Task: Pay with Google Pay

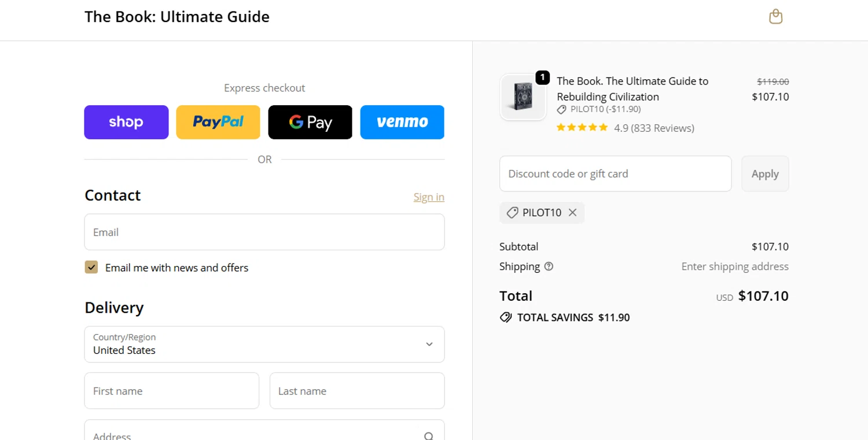Action: click(x=310, y=122)
